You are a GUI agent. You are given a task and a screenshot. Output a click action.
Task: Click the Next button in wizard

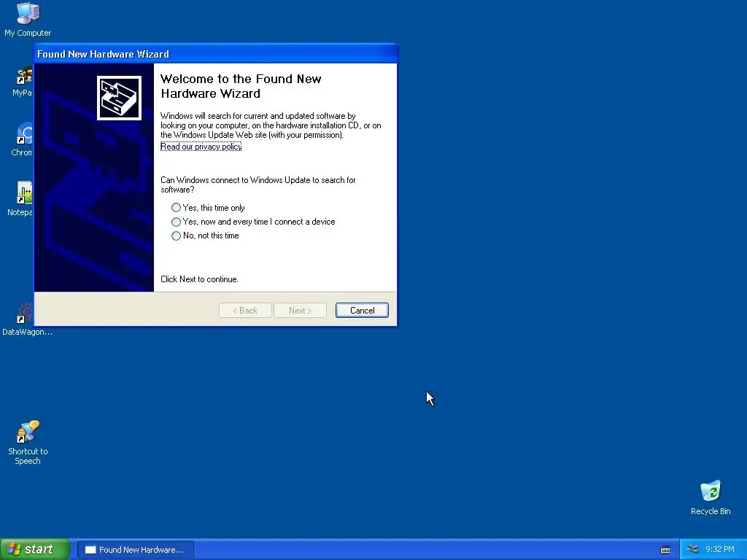coord(300,311)
